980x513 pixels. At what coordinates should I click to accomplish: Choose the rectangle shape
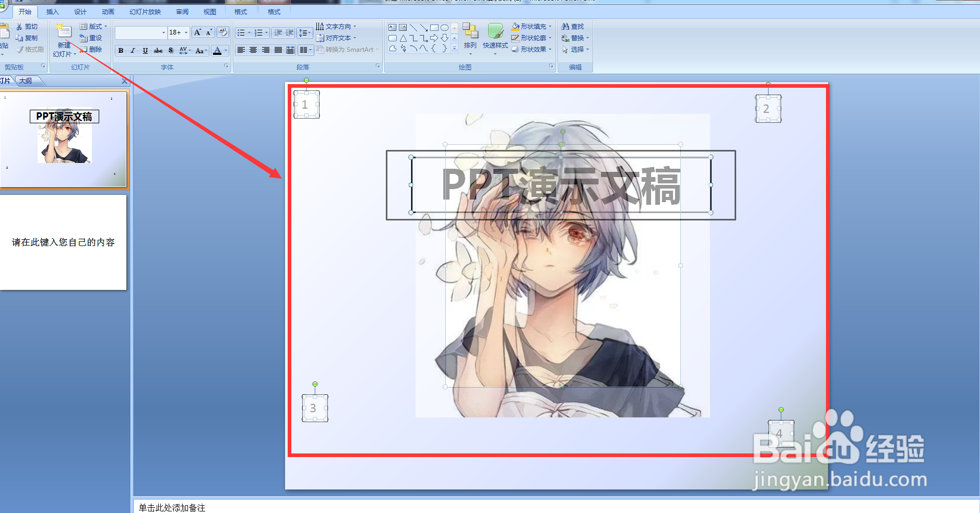tap(434, 28)
